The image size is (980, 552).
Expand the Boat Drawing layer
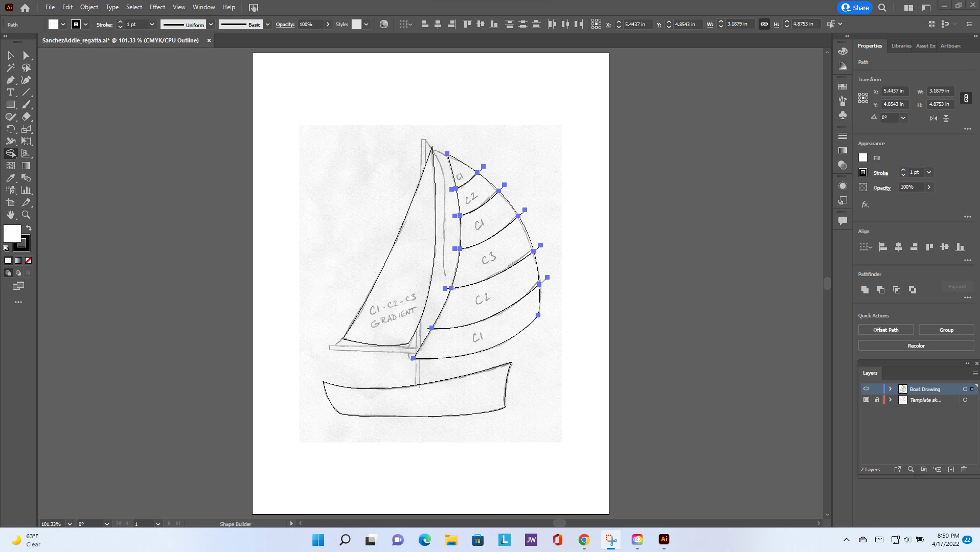click(x=891, y=389)
